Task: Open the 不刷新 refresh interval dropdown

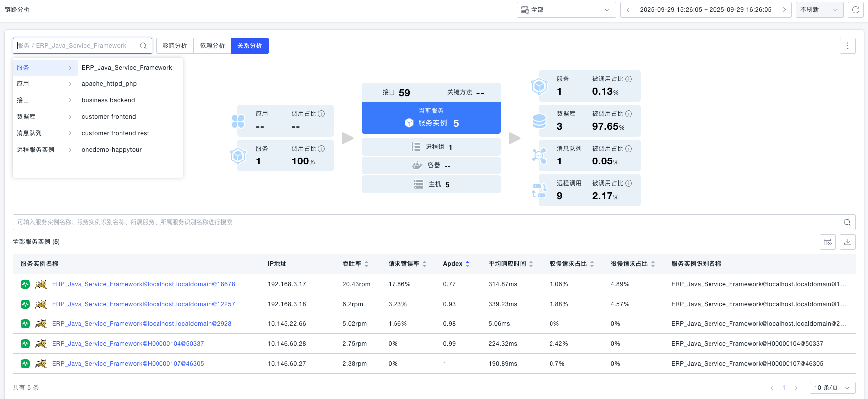Action: tap(819, 10)
